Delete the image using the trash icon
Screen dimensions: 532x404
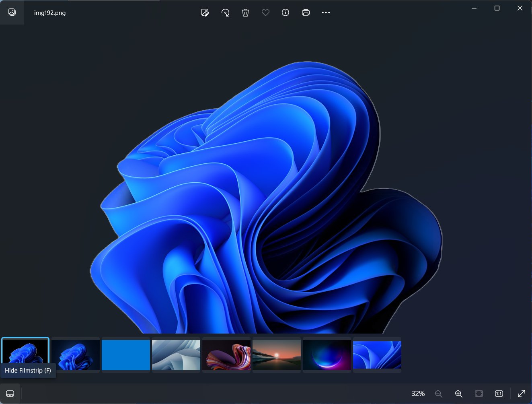click(245, 12)
